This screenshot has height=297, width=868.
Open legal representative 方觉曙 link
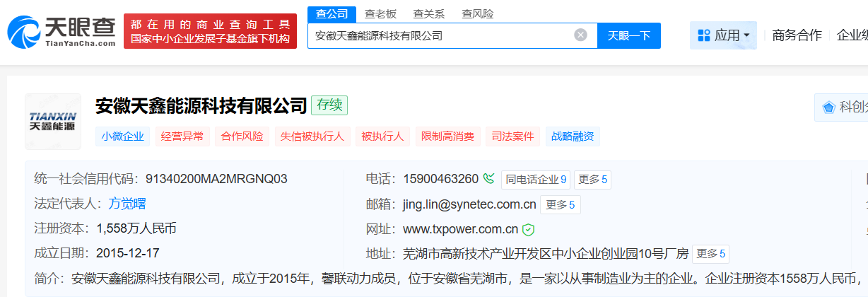(x=127, y=204)
